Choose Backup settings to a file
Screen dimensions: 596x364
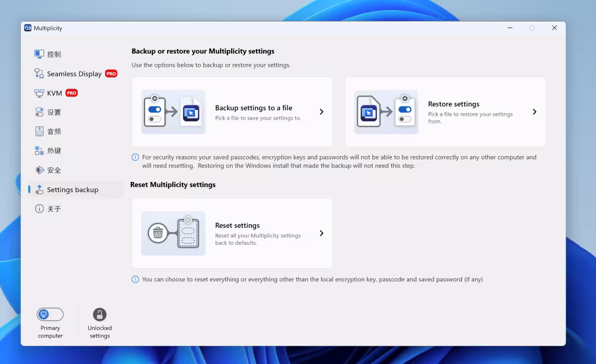click(x=232, y=112)
